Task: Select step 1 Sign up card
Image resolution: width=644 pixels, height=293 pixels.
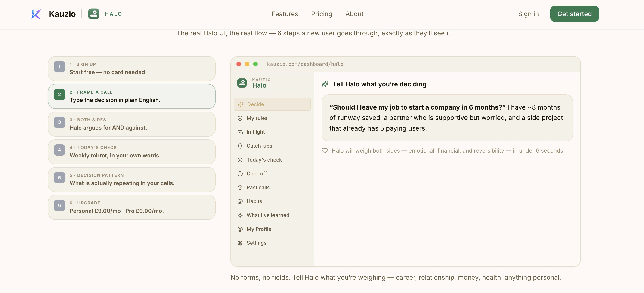Action: click(132, 69)
